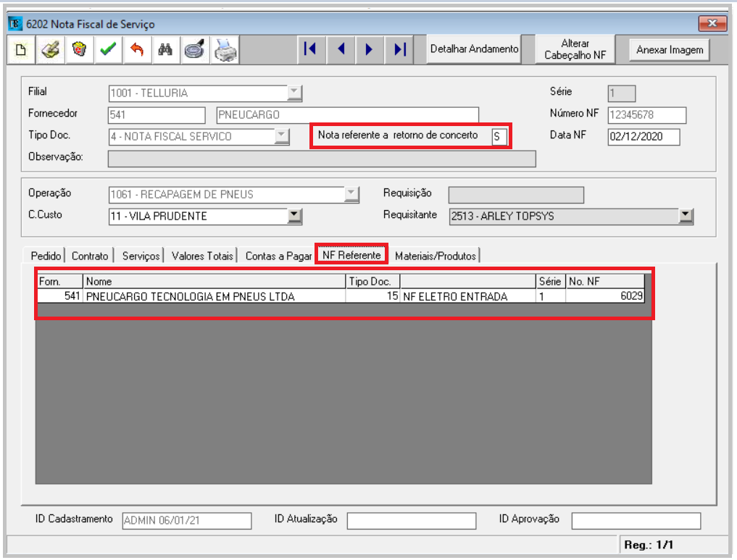
Task: Close the Nota Fiscal de Serviço window
Action: pyautogui.click(x=712, y=23)
